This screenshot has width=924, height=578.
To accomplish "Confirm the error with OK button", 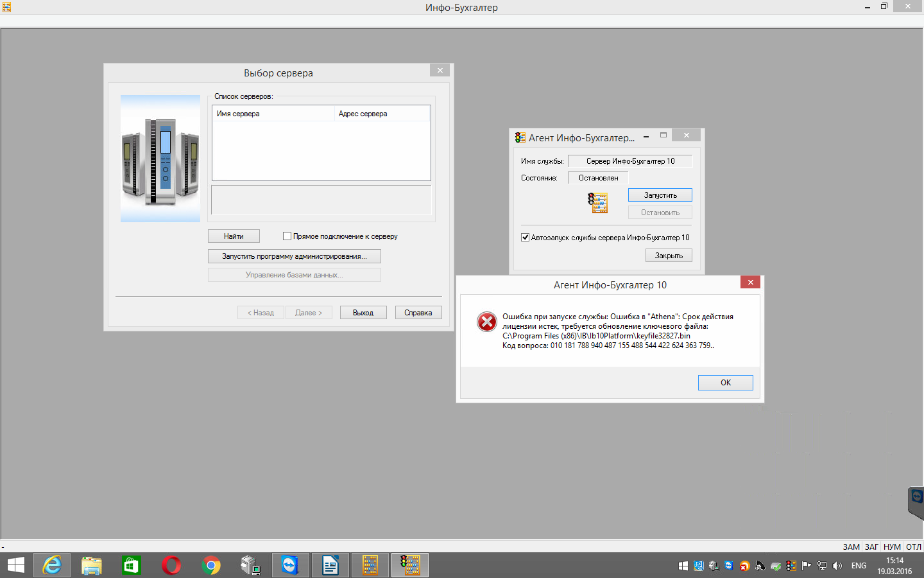I will (x=726, y=383).
